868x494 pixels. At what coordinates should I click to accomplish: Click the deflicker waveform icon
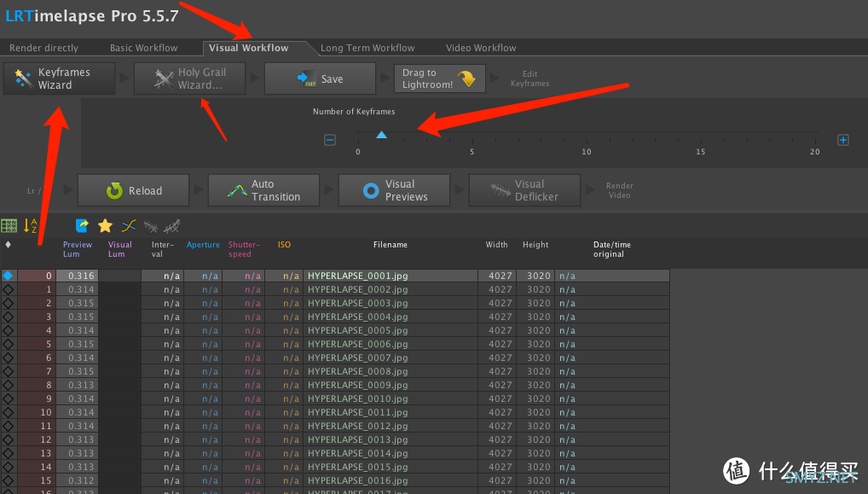click(x=151, y=226)
